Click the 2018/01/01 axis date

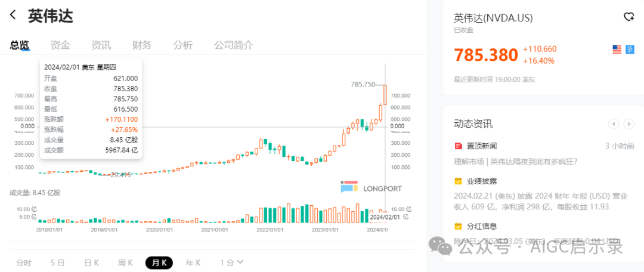click(x=48, y=230)
